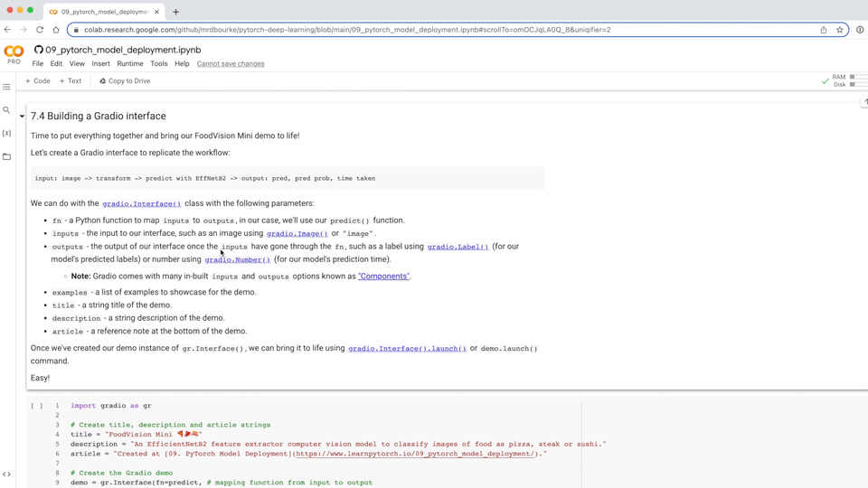Collapse the 7.4 Building a Gradio interface section
The width and height of the screenshot is (868, 488).
pos(22,117)
